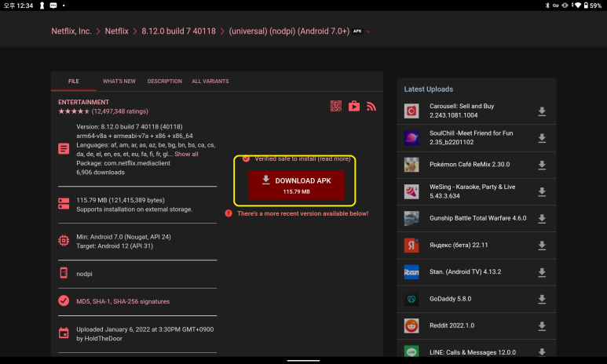Download Gunship Battle Total Warfare via arrow

542,219
